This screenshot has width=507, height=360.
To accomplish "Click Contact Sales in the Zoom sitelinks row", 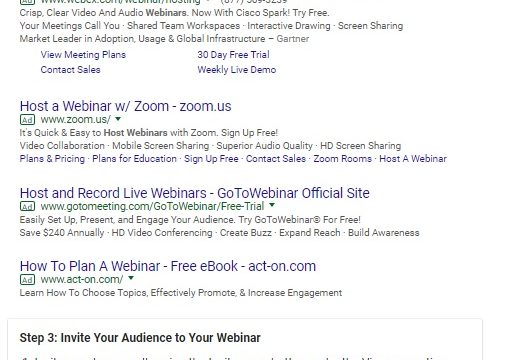I will pos(276,159).
